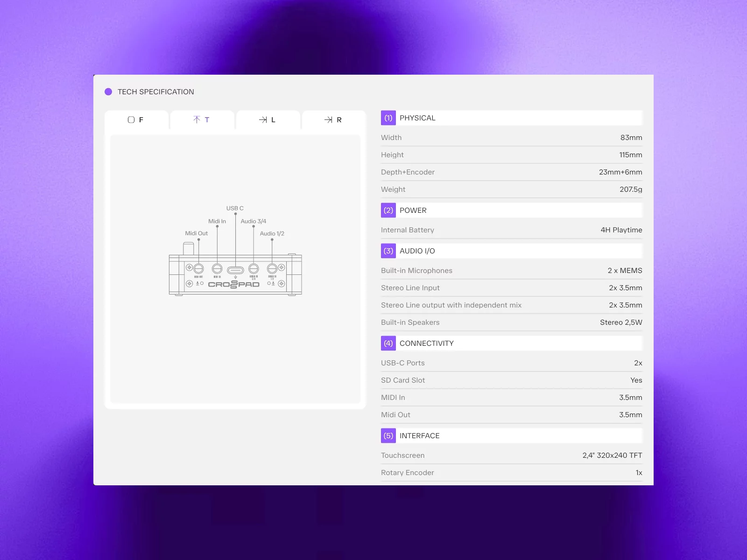Show the R right view tab
747x560 pixels.
tap(334, 120)
